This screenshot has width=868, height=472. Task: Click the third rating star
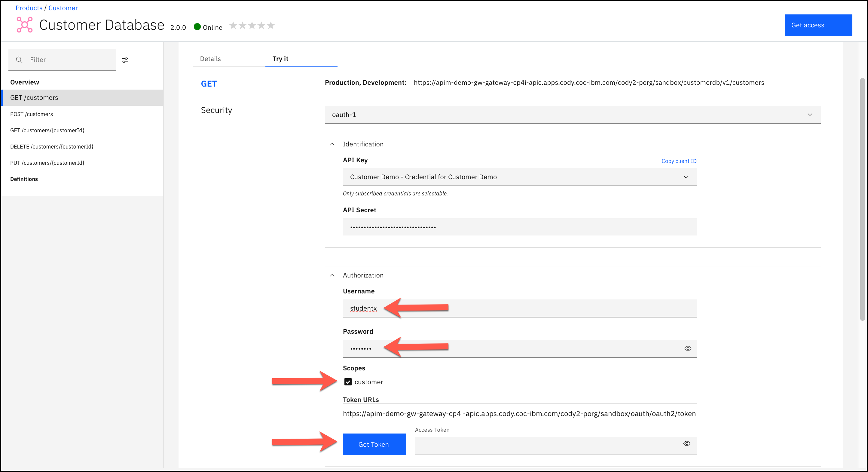coord(252,25)
